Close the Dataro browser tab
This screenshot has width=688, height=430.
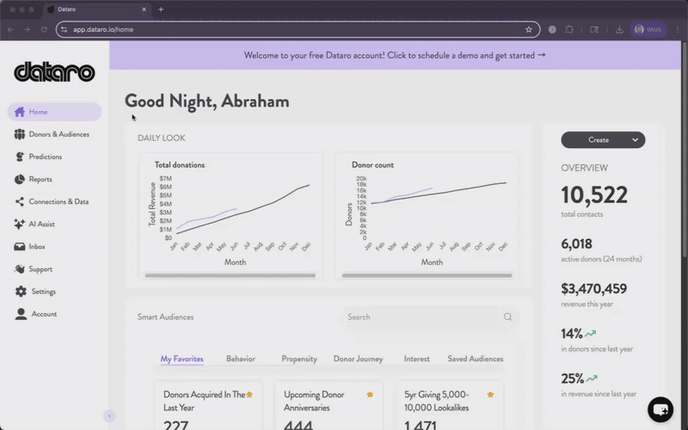[144, 9]
